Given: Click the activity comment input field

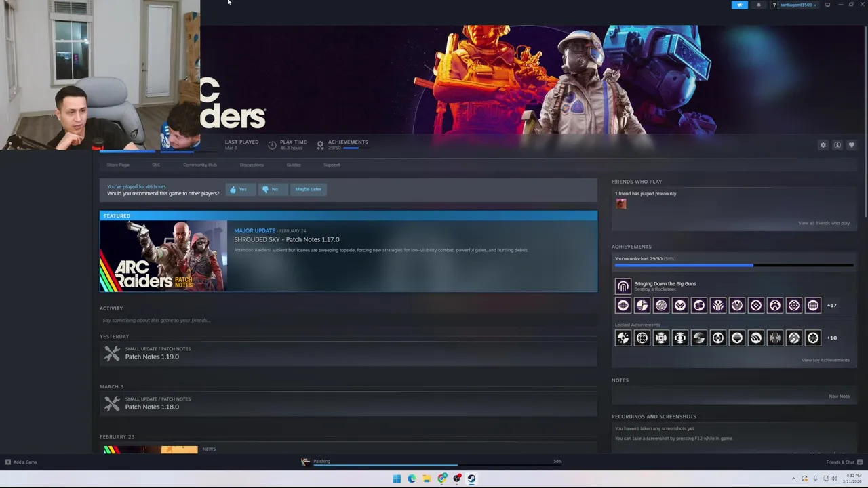Looking at the screenshot, I should [349, 321].
